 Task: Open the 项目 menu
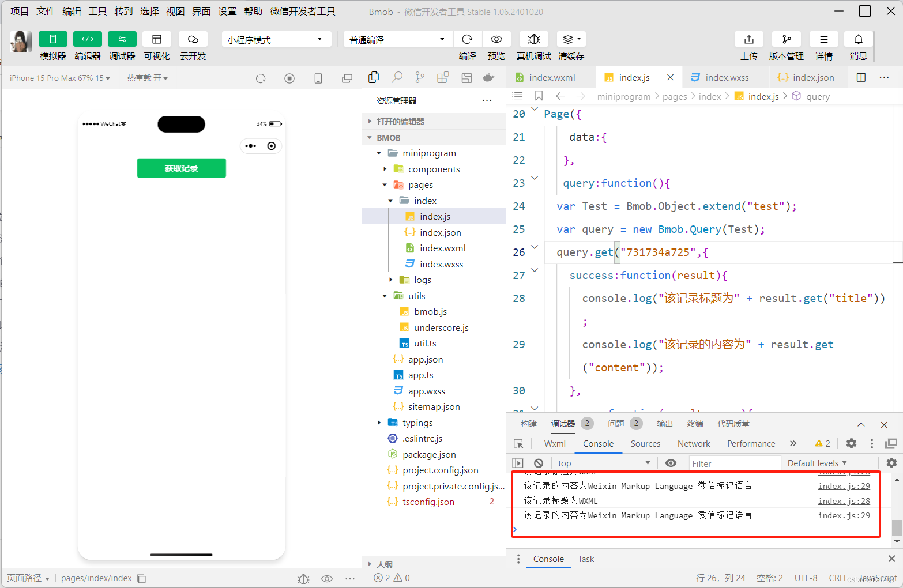(x=20, y=12)
